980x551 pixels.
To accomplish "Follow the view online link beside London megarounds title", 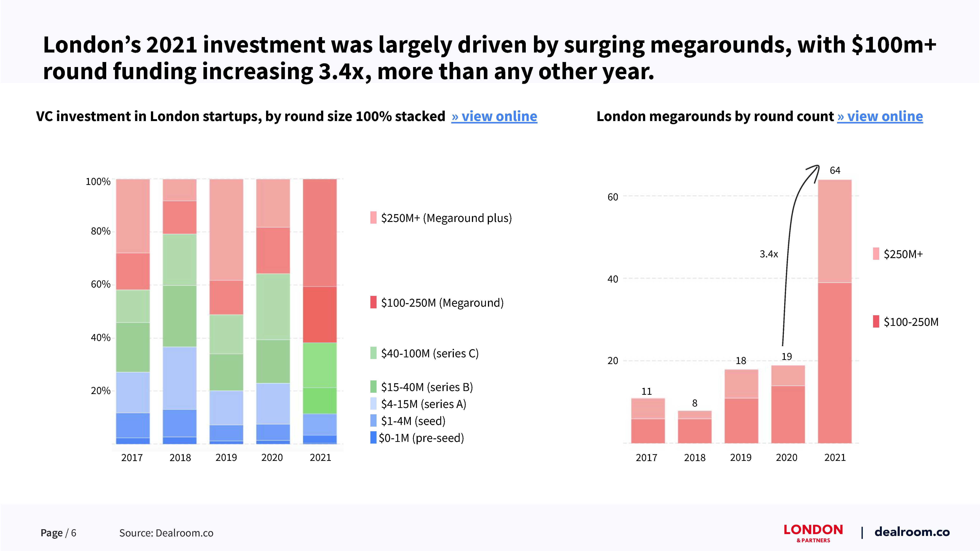I will pos(880,116).
